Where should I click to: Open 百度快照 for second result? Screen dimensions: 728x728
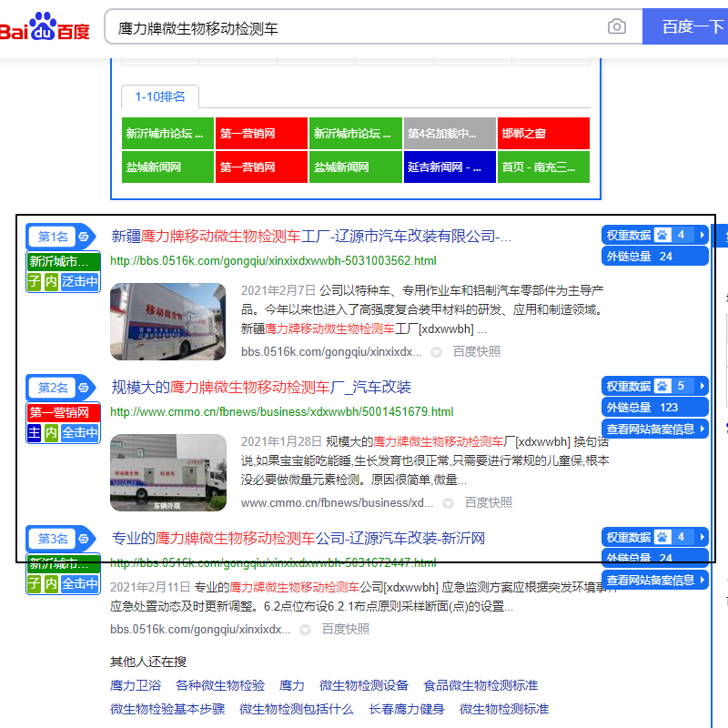point(489,502)
